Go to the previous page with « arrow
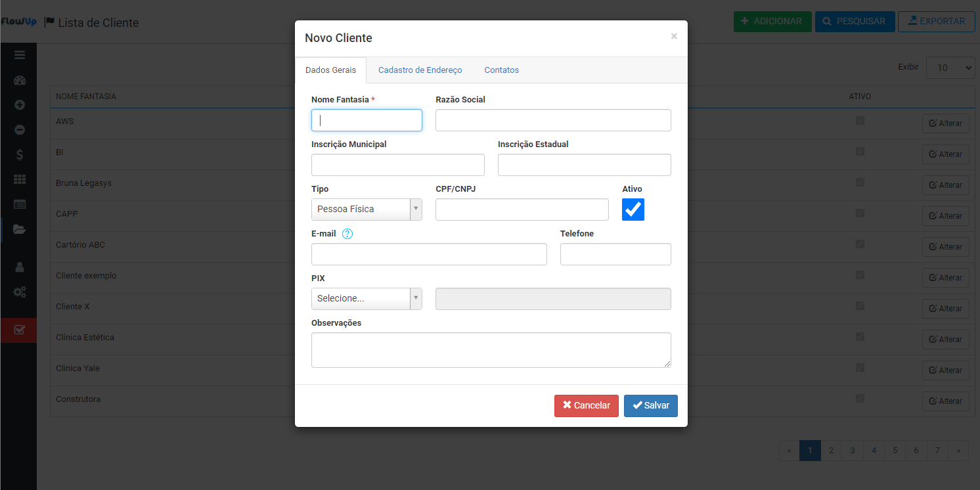The width and height of the screenshot is (980, 490). (x=789, y=451)
